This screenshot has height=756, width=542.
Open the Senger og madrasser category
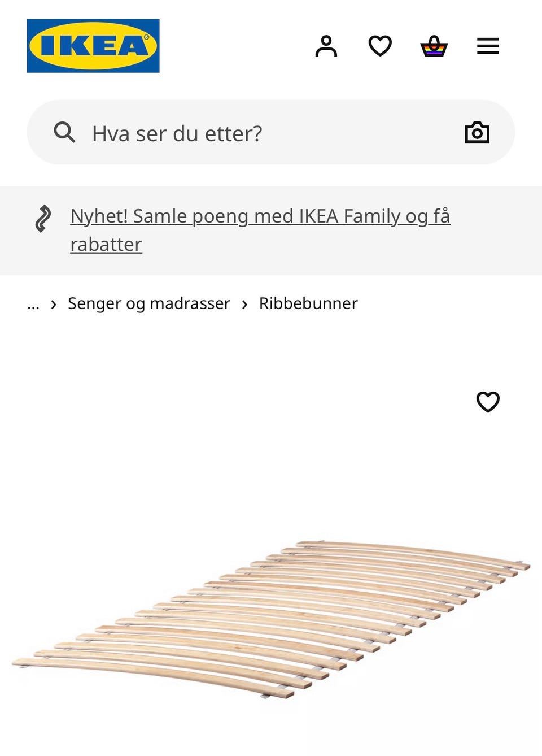(148, 303)
